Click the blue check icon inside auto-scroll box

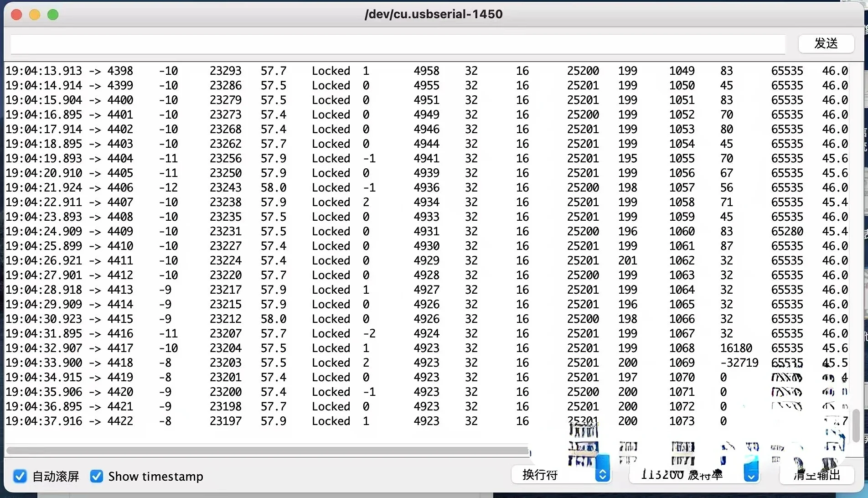tap(20, 476)
